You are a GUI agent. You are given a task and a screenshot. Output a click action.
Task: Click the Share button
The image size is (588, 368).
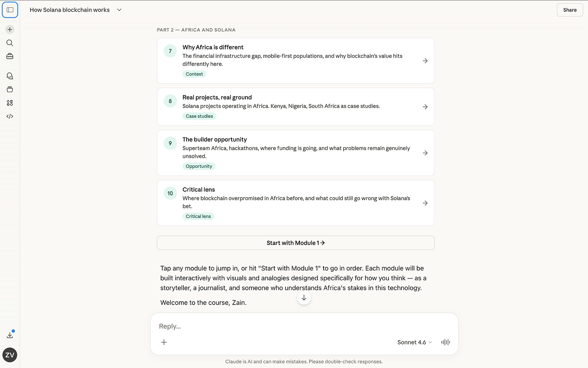point(570,10)
